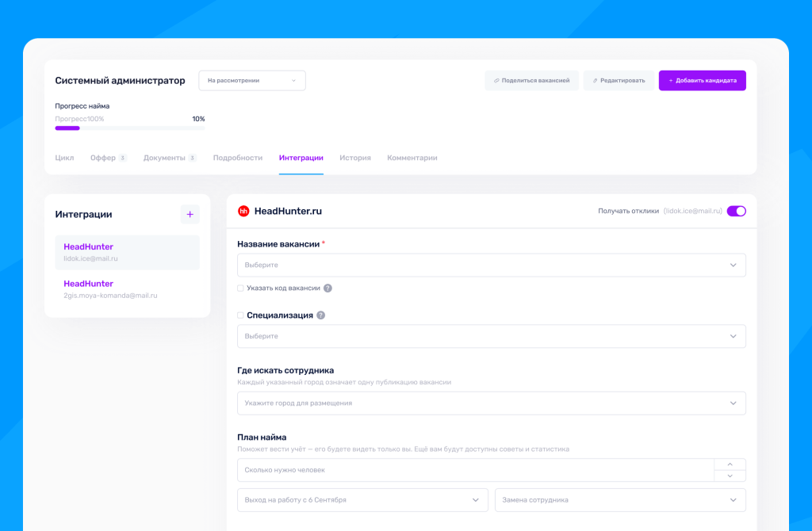Decrease headcount with the down stepper arrow
Screen dimensions: 812x531
pos(730,476)
